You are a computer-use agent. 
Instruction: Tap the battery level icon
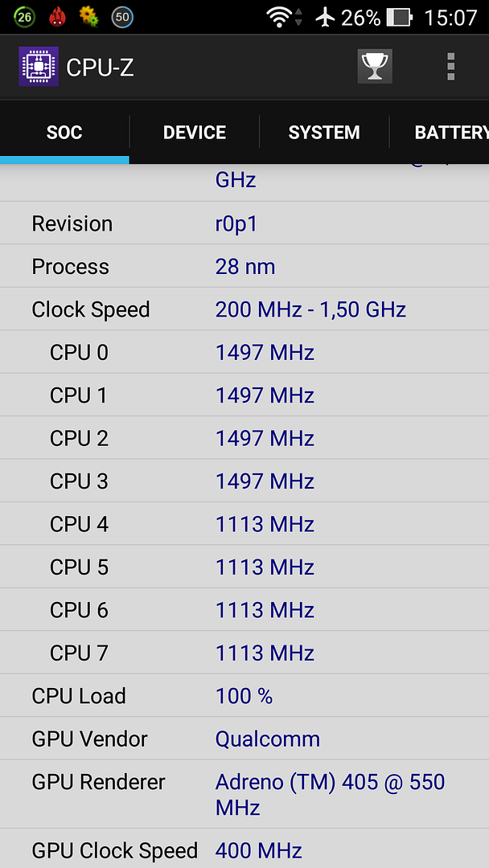coord(399,17)
